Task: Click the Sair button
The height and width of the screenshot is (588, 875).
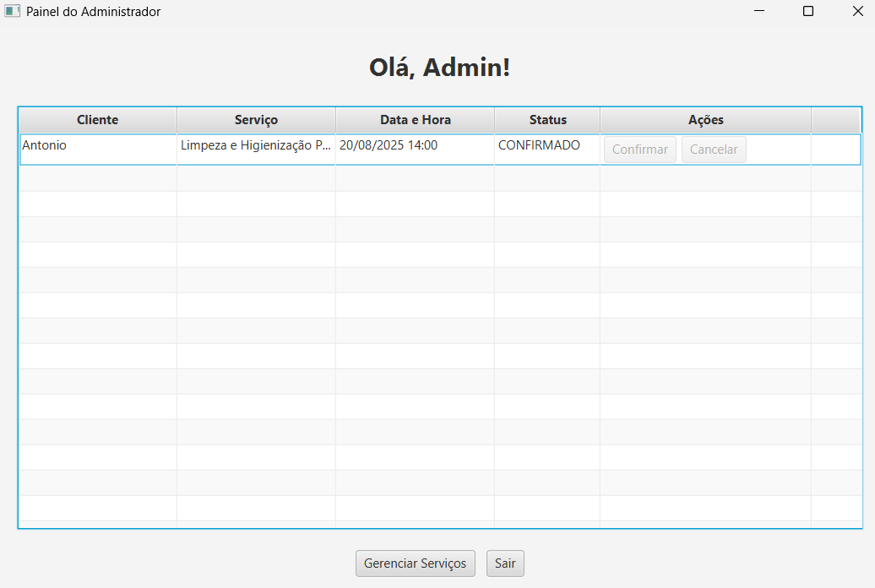Action: 505,563
